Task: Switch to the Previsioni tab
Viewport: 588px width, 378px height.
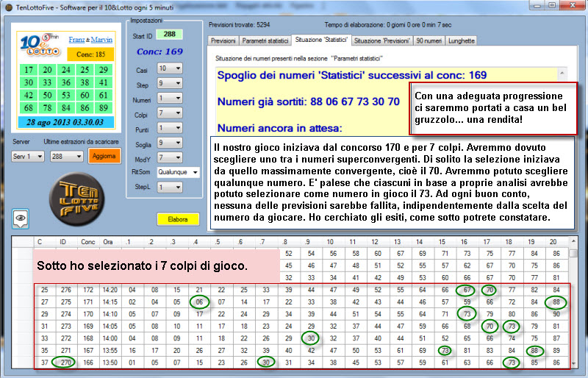Action: point(223,40)
